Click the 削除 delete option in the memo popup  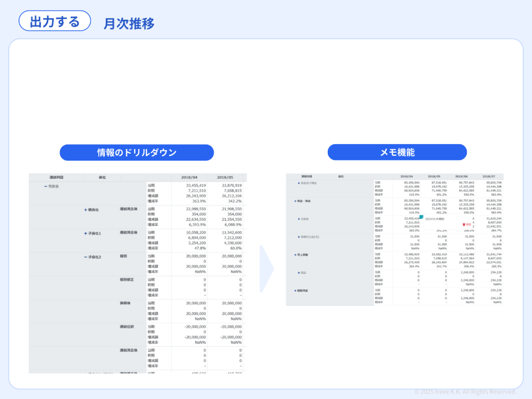click(x=468, y=224)
